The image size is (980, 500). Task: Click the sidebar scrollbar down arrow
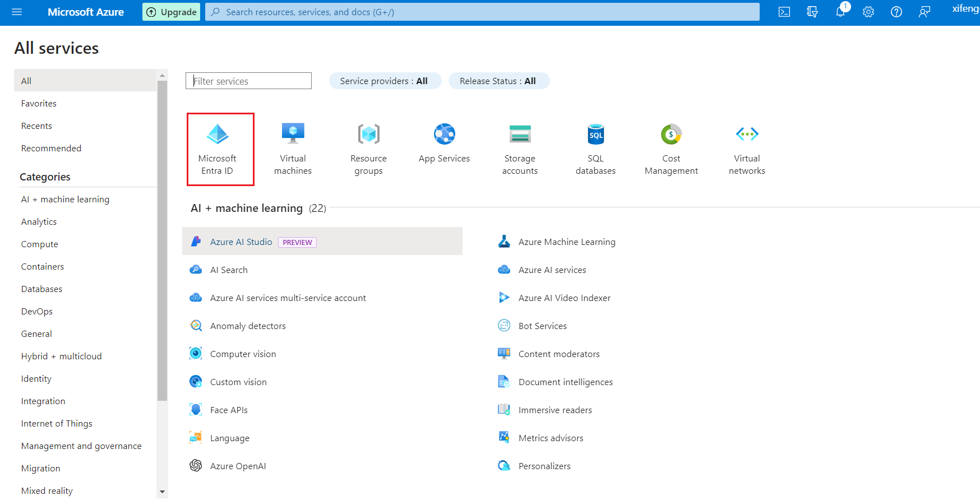pos(162,492)
